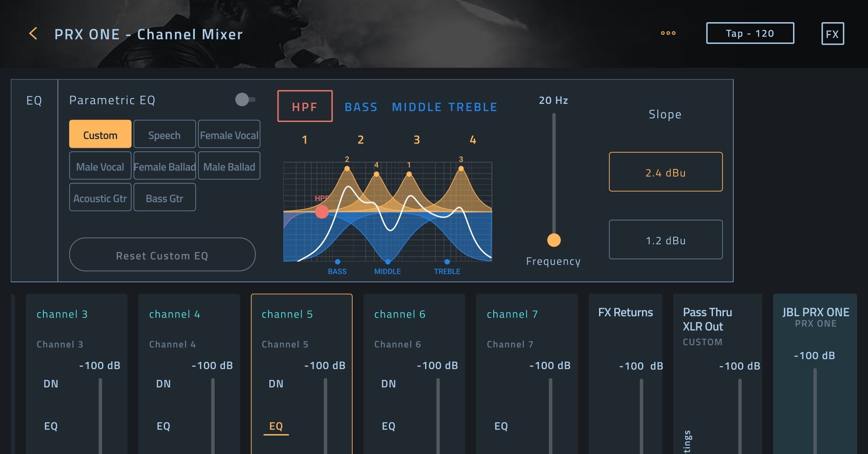Image resolution: width=868 pixels, height=454 pixels.
Task: Select parametric band 3 number
Action: (x=417, y=140)
